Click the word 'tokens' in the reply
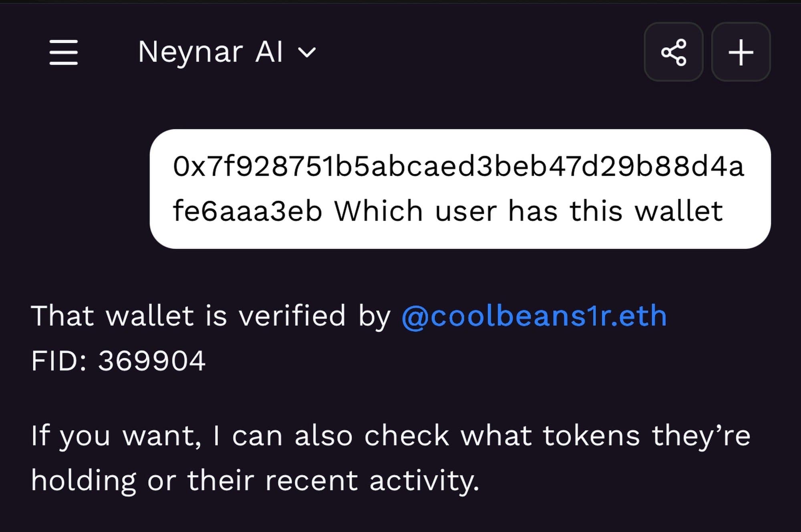This screenshot has height=532, width=801. pyautogui.click(x=591, y=436)
